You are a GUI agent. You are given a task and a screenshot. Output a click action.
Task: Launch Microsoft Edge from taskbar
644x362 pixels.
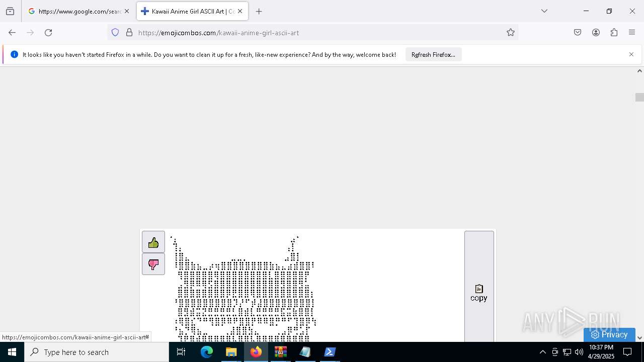coord(207,352)
